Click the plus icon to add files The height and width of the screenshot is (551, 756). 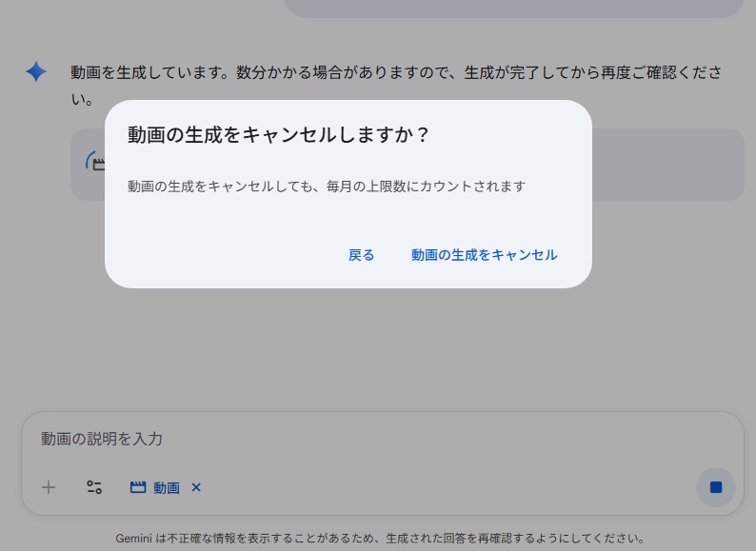click(49, 487)
